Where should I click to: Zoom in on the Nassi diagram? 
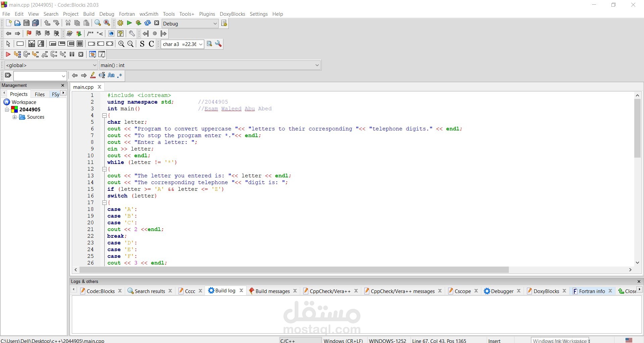[x=121, y=44]
